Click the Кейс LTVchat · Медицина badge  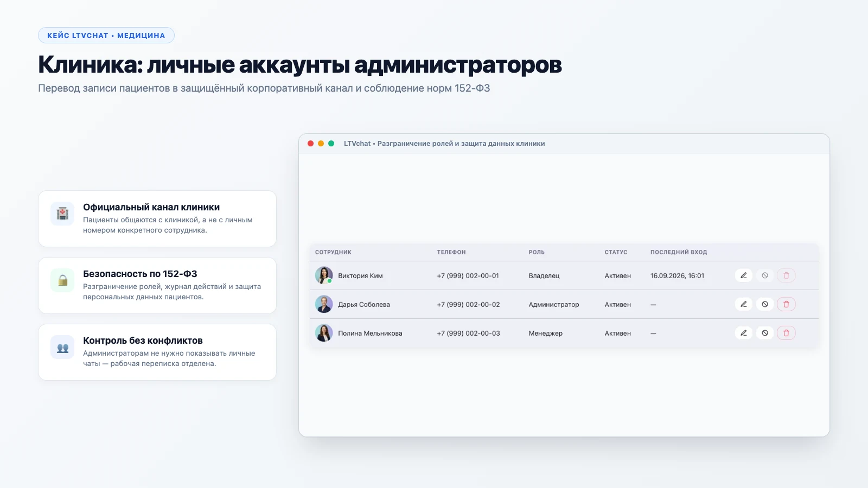(106, 35)
